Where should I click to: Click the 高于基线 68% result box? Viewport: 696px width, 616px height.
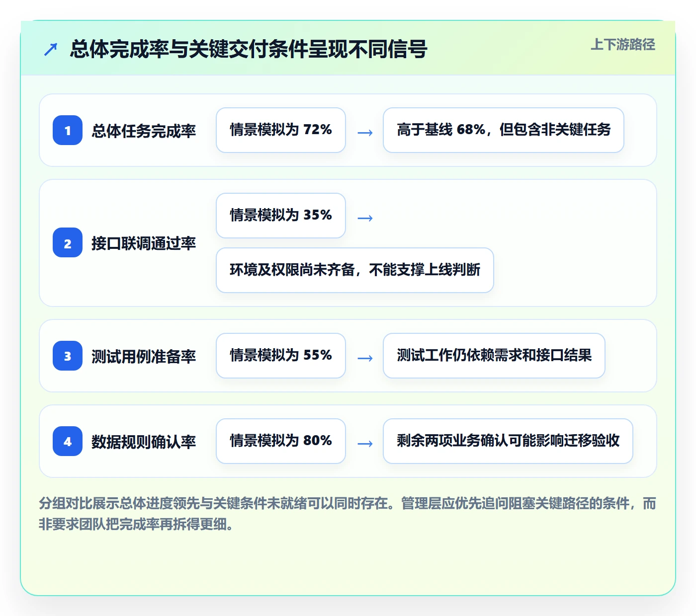pyautogui.click(x=504, y=130)
